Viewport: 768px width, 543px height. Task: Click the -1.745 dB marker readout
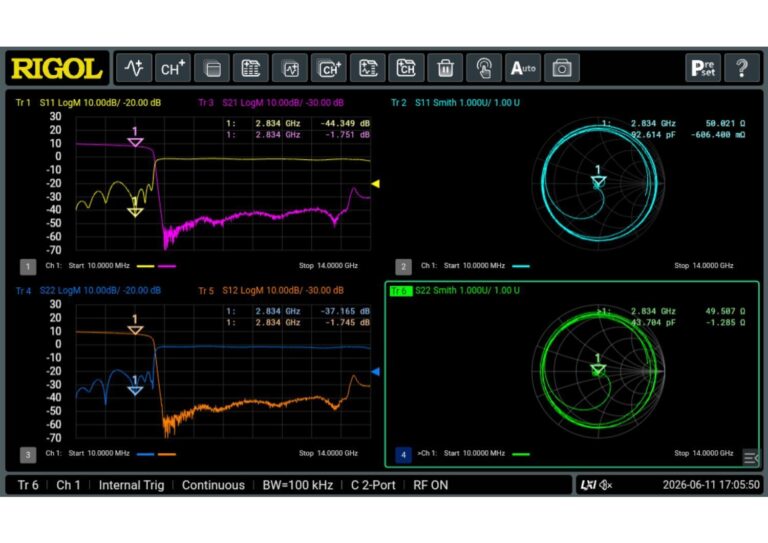pyautogui.click(x=347, y=323)
